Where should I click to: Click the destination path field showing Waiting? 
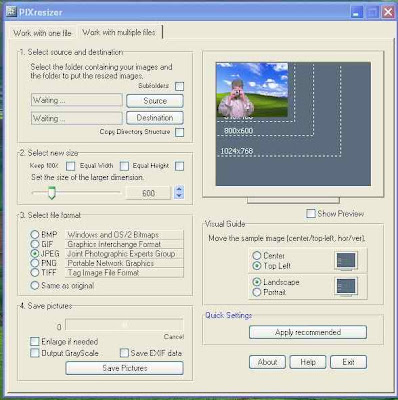77,118
